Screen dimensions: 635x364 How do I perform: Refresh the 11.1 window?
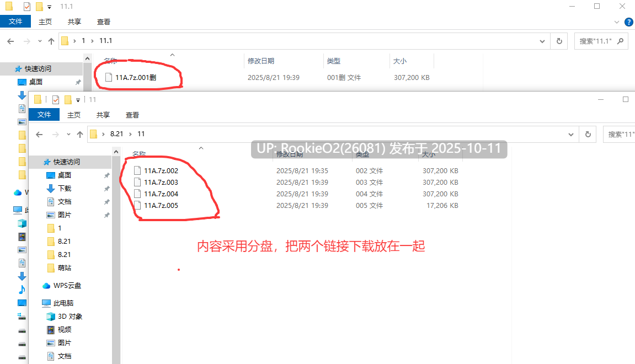coord(559,41)
